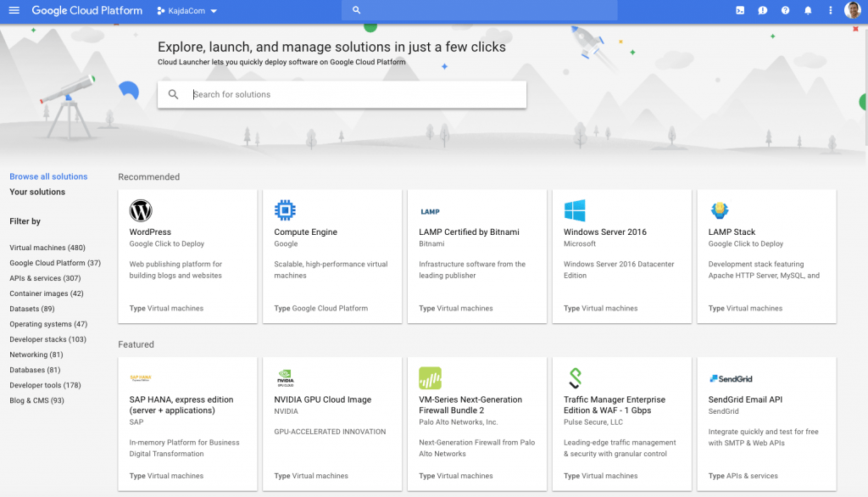Switch to Your solutions

(x=37, y=192)
